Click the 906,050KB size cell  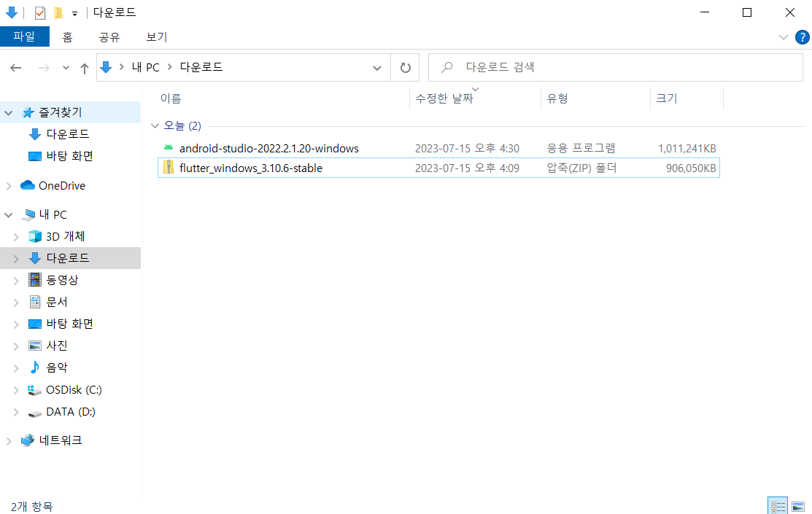pyautogui.click(x=691, y=168)
